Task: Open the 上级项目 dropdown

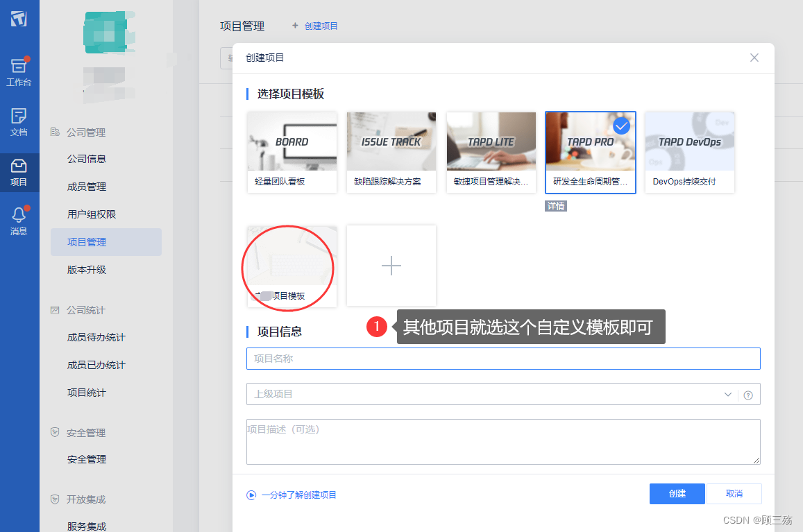Action: pyautogui.click(x=503, y=394)
